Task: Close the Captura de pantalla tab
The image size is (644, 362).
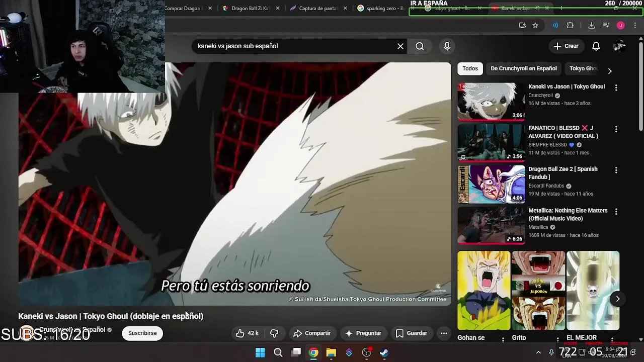Action: [345, 9]
